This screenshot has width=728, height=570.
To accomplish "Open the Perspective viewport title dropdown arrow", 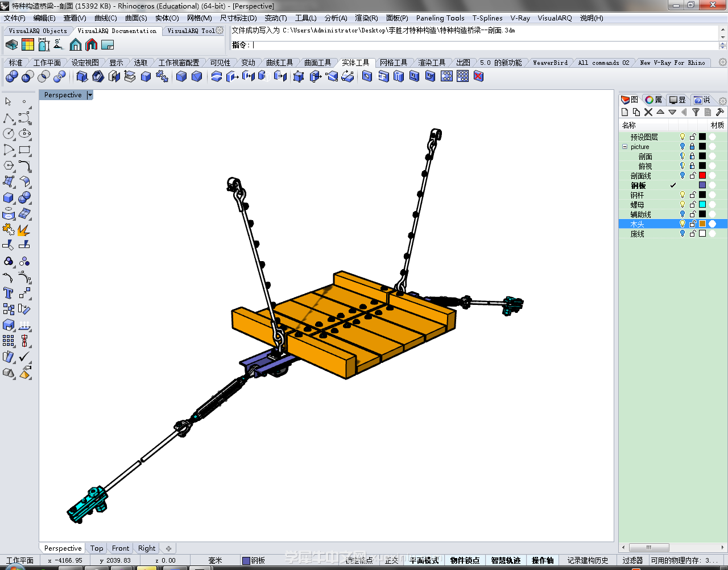I will pos(90,95).
